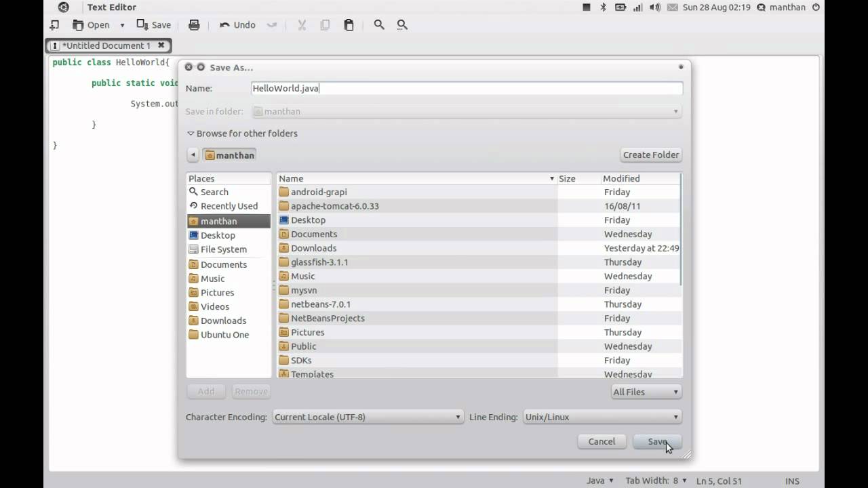Click the battery indicator icon

click(620, 7)
